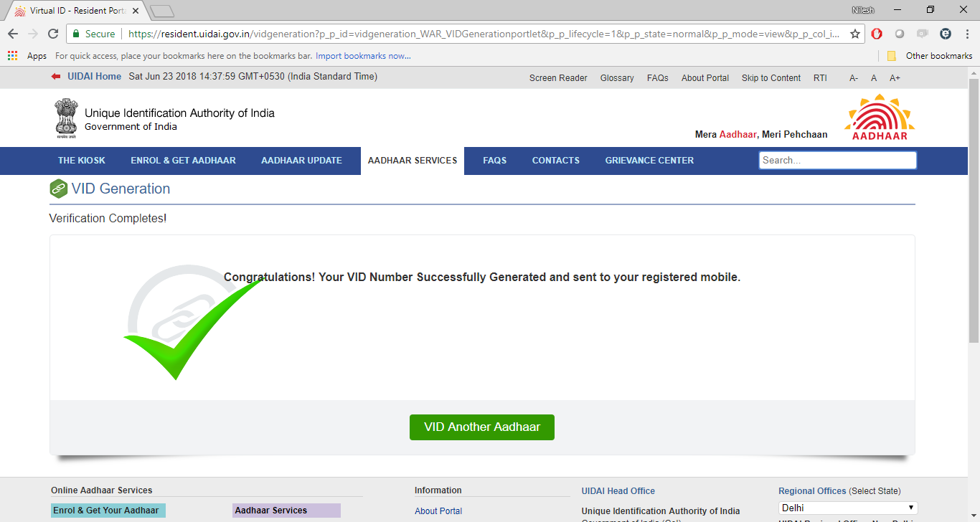This screenshot has height=522, width=980.
Task: Open Chrome's three-dot menu
Action: (968, 34)
